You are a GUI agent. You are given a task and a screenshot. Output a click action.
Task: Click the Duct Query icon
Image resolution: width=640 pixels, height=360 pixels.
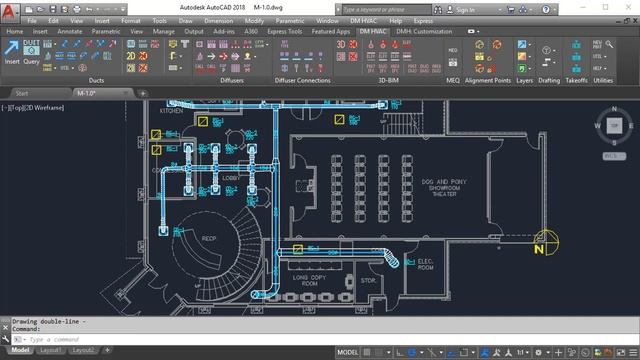[x=31, y=48]
